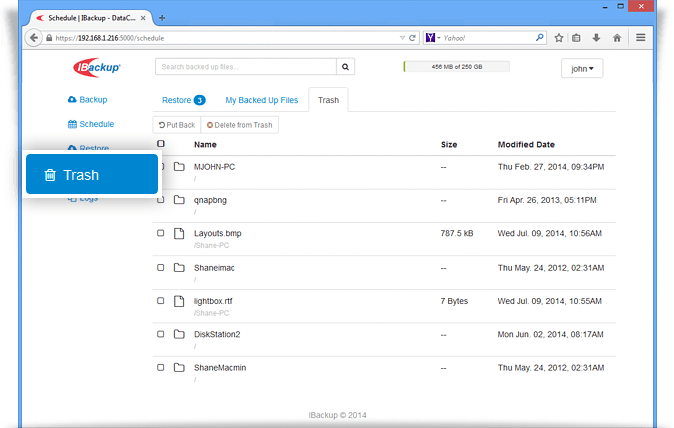Open the MJOHN-PC folder name
Image resolution: width=674 pixels, height=428 pixels.
click(214, 167)
